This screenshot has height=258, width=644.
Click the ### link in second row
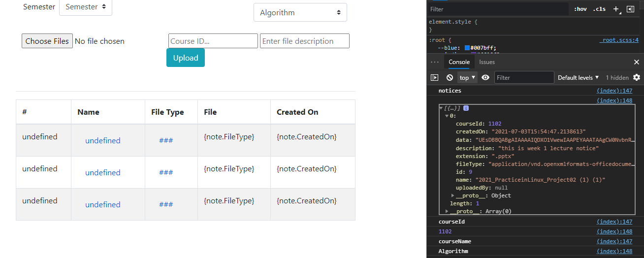(x=166, y=172)
